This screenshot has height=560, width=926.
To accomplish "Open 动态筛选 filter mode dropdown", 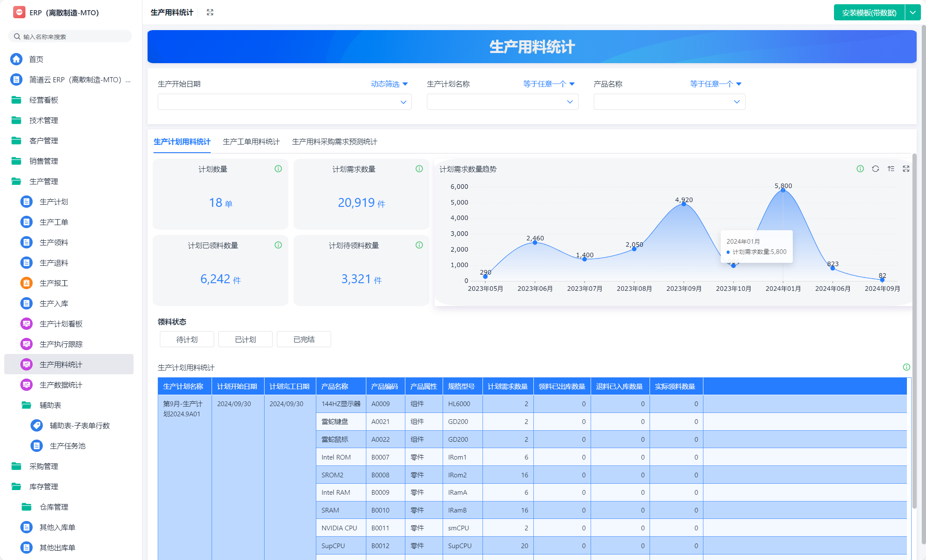I will pyautogui.click(x=389, y=84).
